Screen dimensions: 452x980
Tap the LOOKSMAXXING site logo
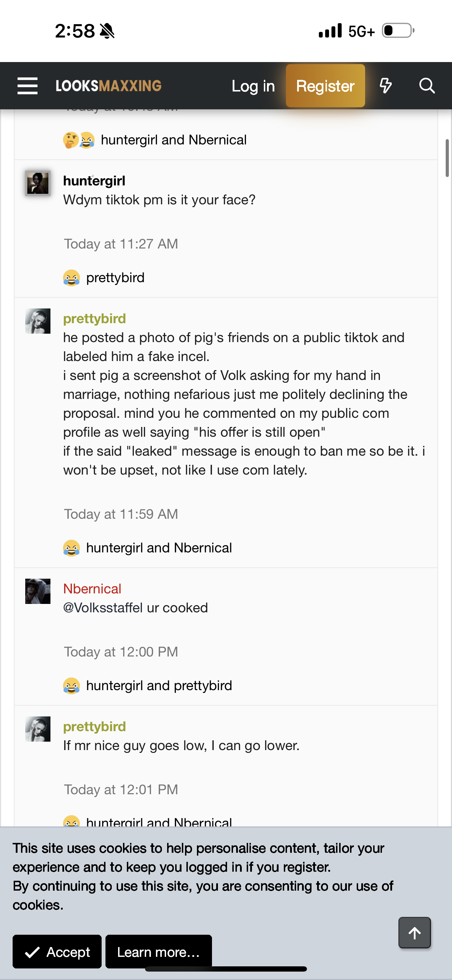[108, 86]
